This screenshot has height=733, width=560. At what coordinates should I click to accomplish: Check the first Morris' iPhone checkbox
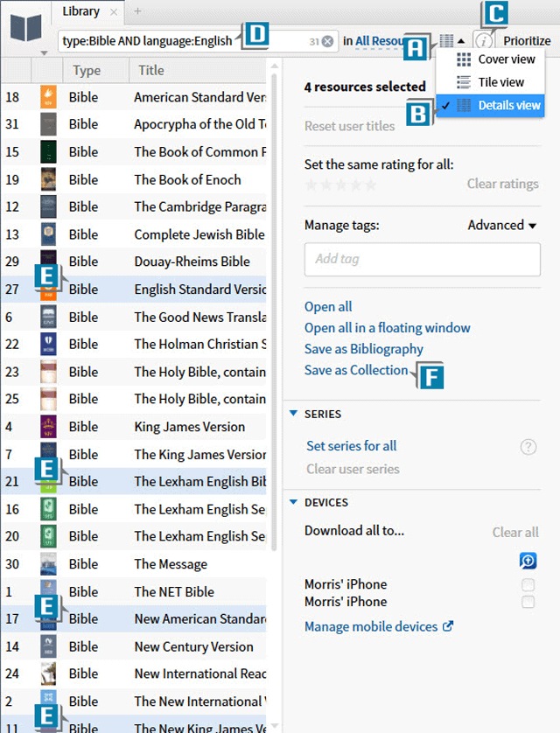[528, 585]
